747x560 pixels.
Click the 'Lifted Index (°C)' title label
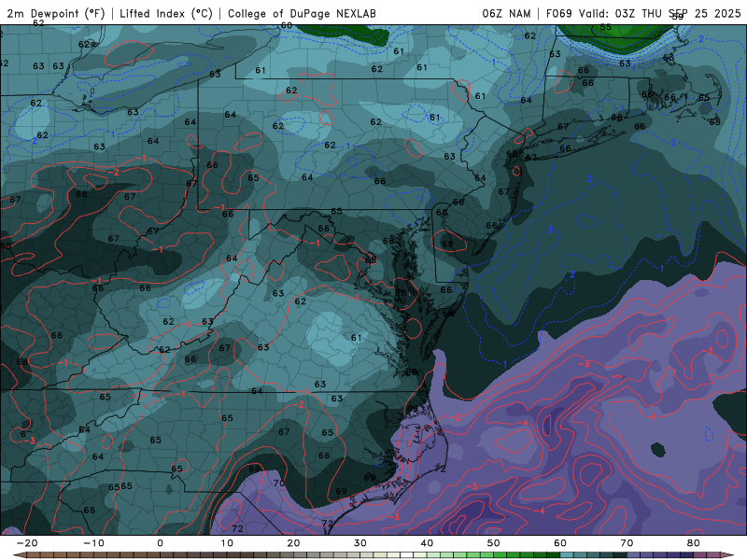click(x=166, y=13)
